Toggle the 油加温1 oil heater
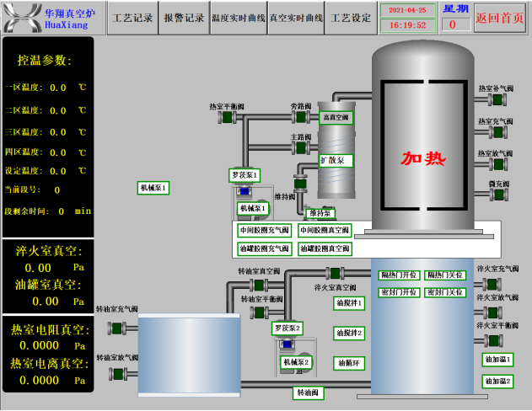The height and width of the screenshot is (411, 532). pos(497,360)
